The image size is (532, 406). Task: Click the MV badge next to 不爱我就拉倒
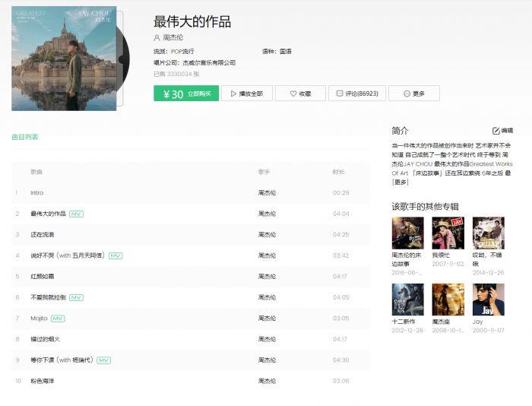[x=77, y=297]
